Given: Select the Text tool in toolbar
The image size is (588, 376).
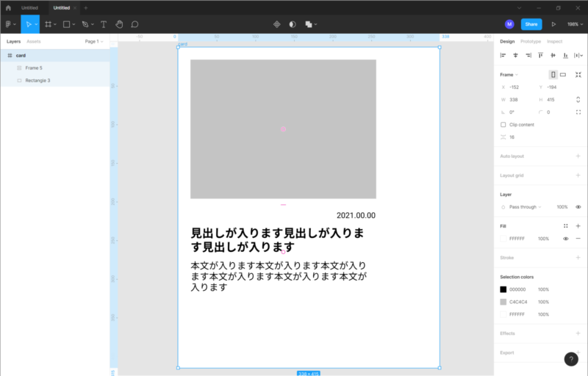Looking at the screenshot, I should coord(103,24).
